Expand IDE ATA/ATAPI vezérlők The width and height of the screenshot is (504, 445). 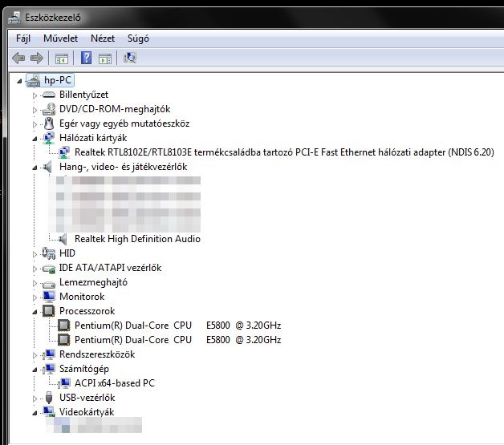[x=35, y=269]
